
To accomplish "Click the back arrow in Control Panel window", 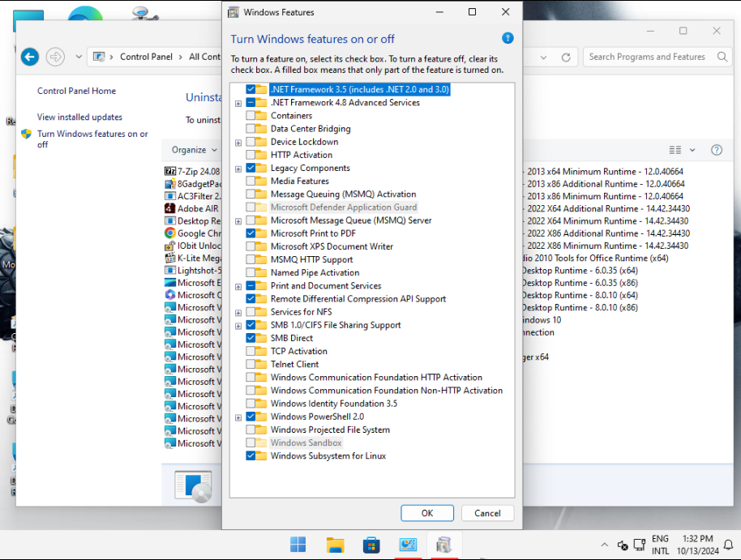I will [30, 58].
